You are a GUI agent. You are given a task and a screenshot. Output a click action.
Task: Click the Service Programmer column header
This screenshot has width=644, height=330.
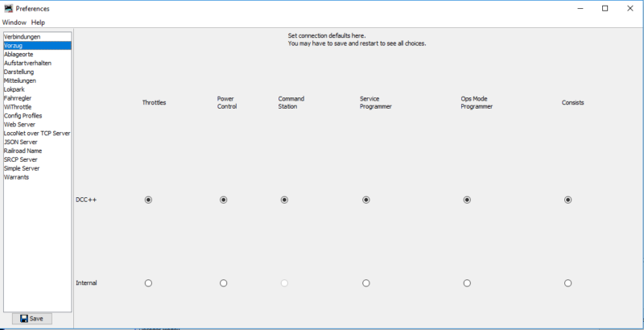[x=376, y=102]
